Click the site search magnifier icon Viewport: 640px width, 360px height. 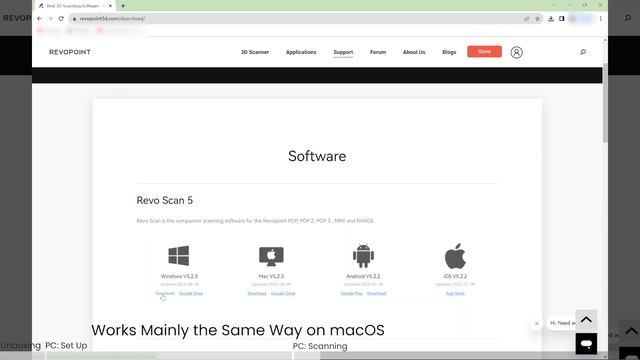(583, 52)
